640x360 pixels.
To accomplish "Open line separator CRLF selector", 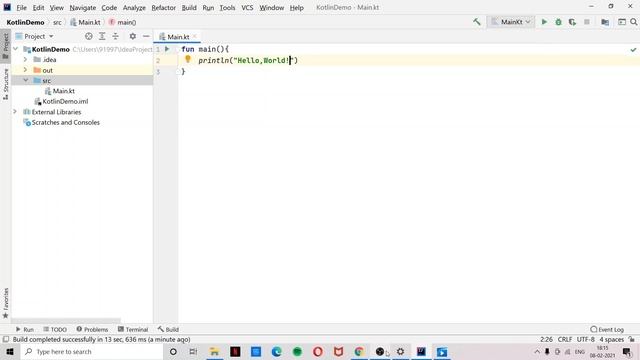I will [565, 340].
